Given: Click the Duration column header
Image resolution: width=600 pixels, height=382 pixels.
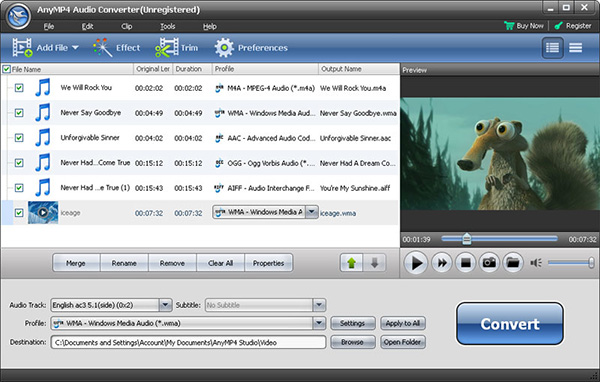Looking at the screenshot, I should coord(192,69).
